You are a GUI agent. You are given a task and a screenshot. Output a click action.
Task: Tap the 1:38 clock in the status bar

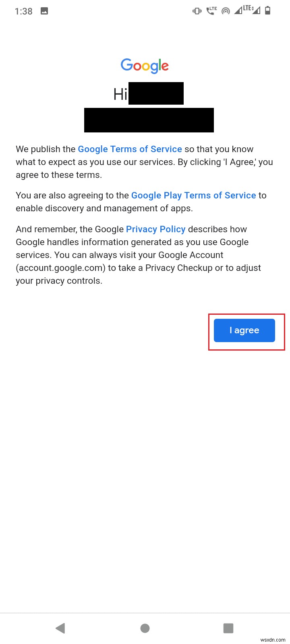pyautogui.click(x=23, y=11)
